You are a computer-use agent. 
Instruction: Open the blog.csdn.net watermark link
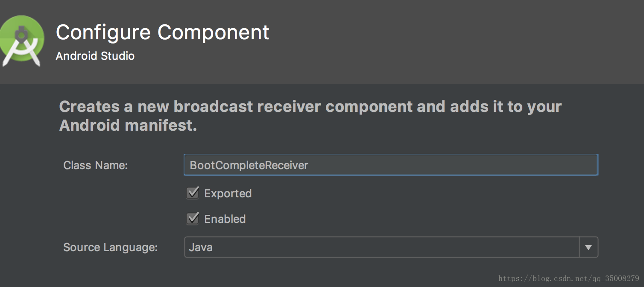569,278
